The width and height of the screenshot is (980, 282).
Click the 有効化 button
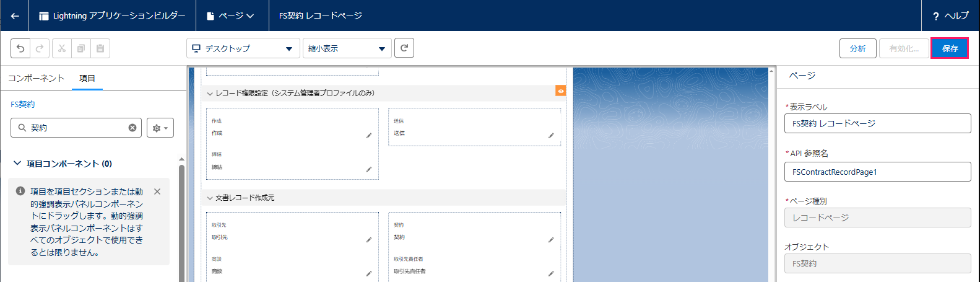(904, 48)
